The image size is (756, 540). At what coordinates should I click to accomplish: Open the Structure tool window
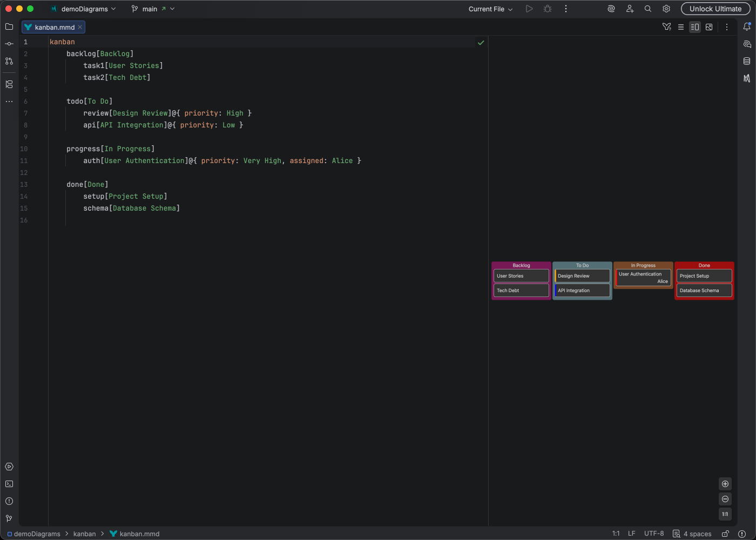pos(9,84)
